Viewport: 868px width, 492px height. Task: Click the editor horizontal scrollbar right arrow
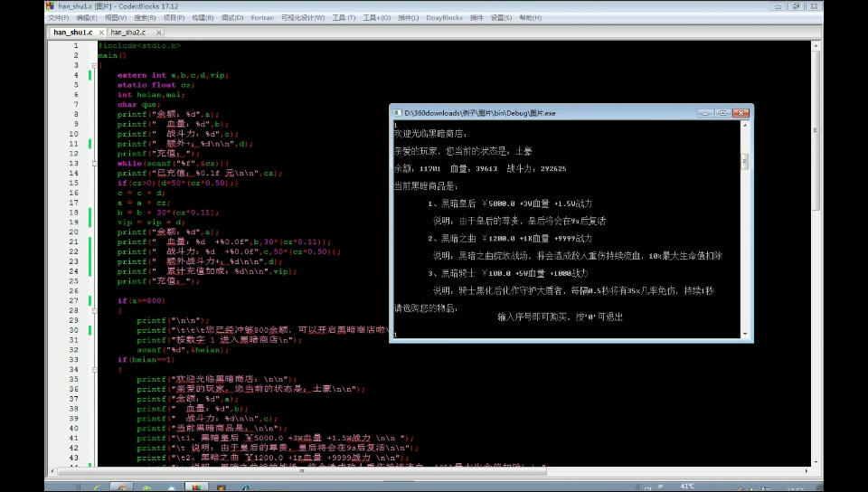tap(806, 471)
